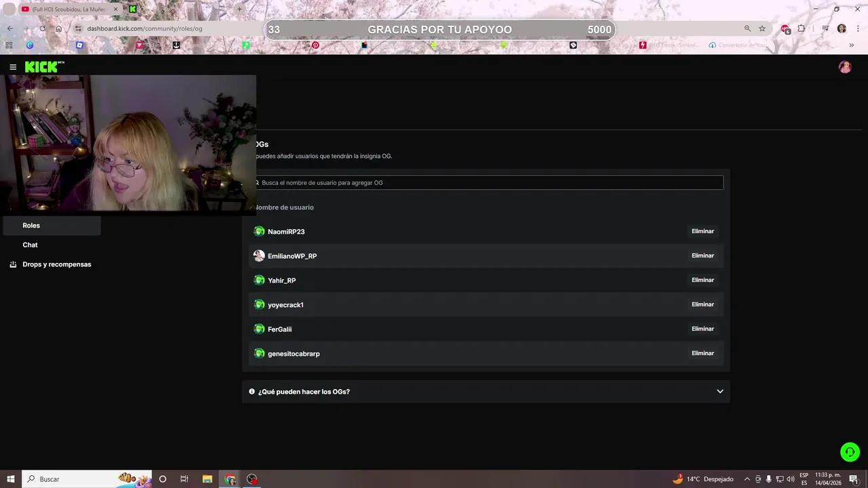Click the browser address bar URL
The width and height of the screenshot is (868, 488).
point(144,28)
